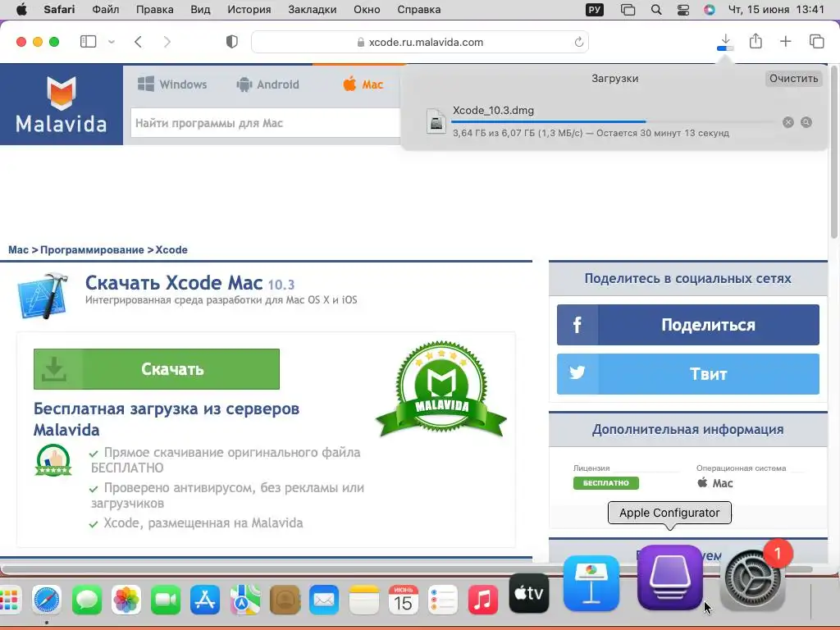Open Photos from the Dock

coord(126,600)
